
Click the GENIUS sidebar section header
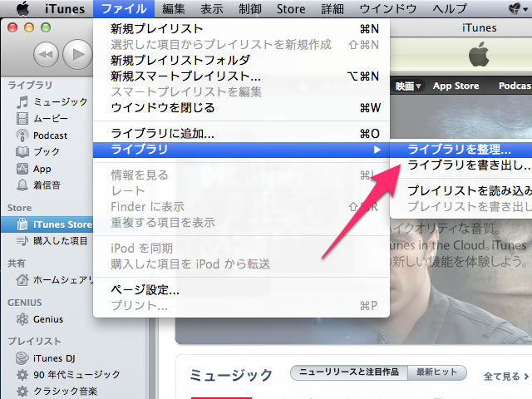pos(25,303)
